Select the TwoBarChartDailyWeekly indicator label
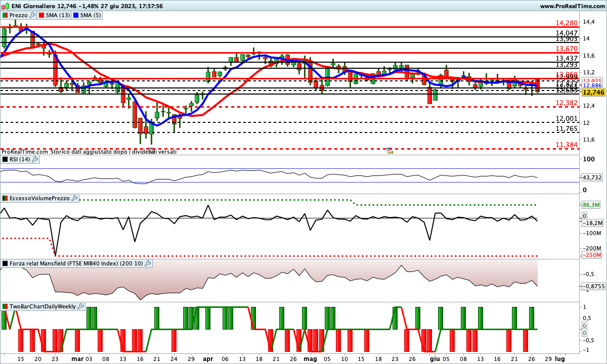Image resolution: width=607 pixels, height=364 pixels. (43, 306)
